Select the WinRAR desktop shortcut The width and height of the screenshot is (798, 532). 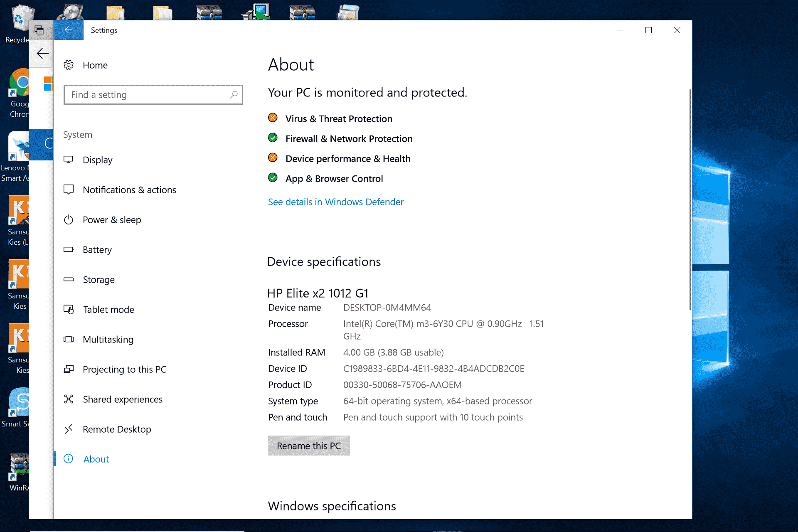[19, 473]
